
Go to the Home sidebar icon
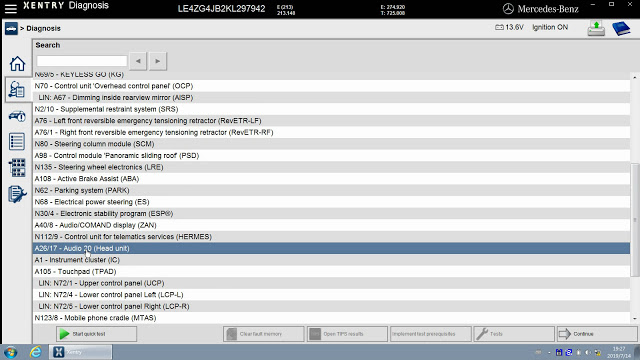click(17, 64)
